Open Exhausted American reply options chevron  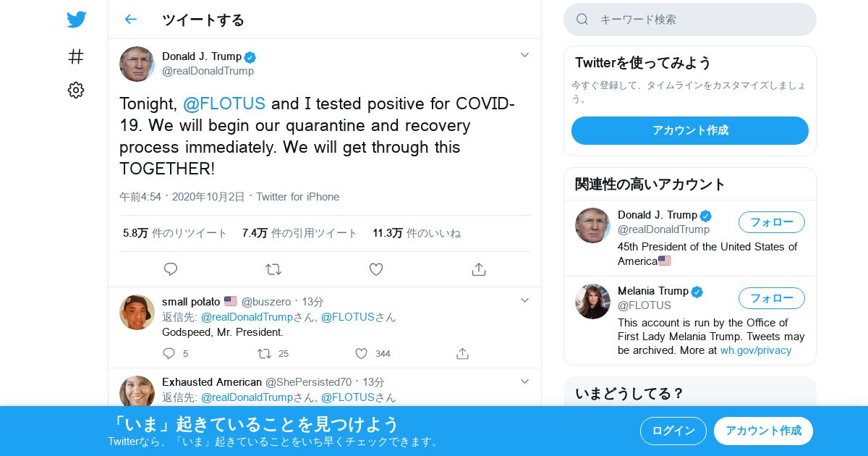(x=525, y=381)
